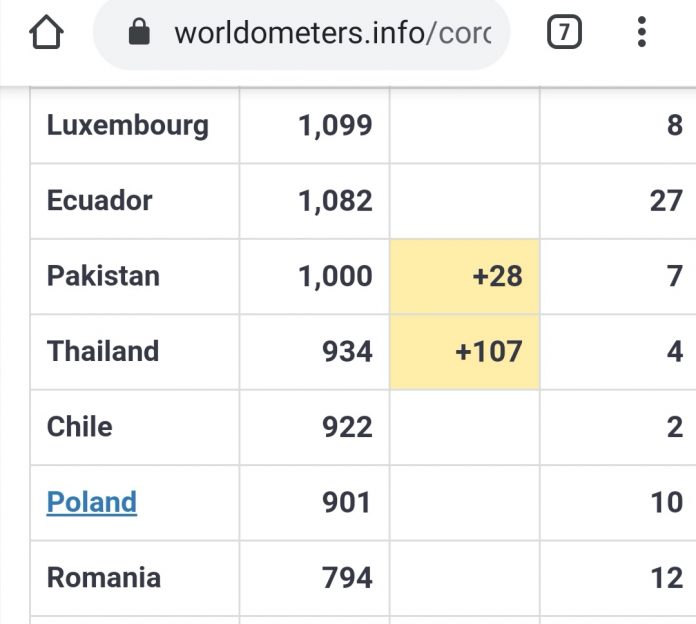
Task: Open the tab switcher showing 7 tabs
Action: [564, 34]
